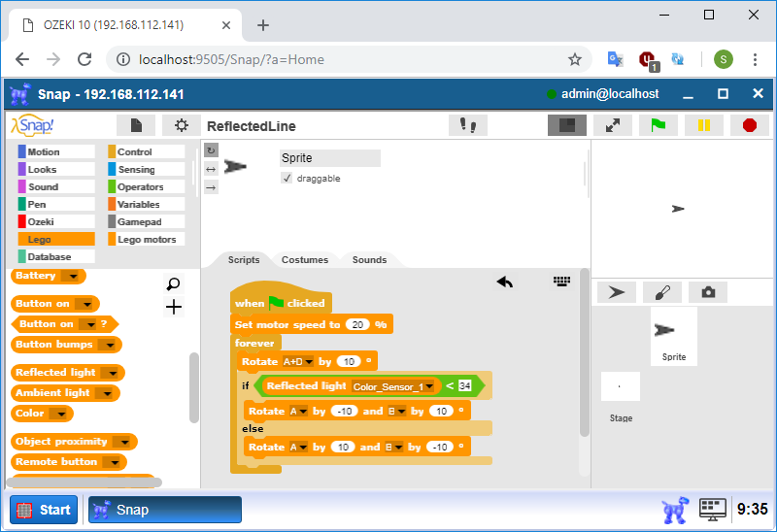Screen dimensions: 777x532
Task: Take a camera snapshot for new sprite
Action: coord(708,292)
